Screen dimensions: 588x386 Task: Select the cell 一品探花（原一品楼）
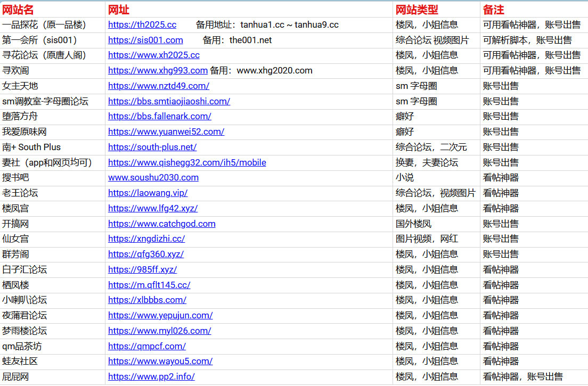pos(53,24)
